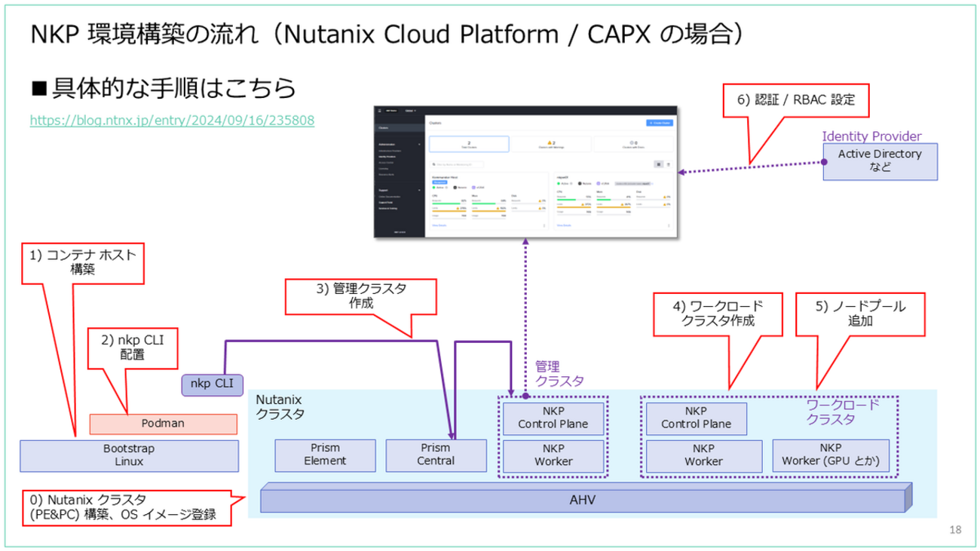This screenshot has height=551, width=980.
Task: Click the Active Directory など box
Action: pyautogui.click(x=880, y=161)
